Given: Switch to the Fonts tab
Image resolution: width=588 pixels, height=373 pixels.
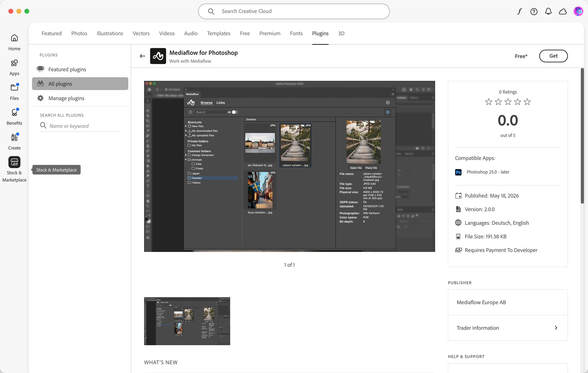Looking at the screenshot, I should coord(296,33).
